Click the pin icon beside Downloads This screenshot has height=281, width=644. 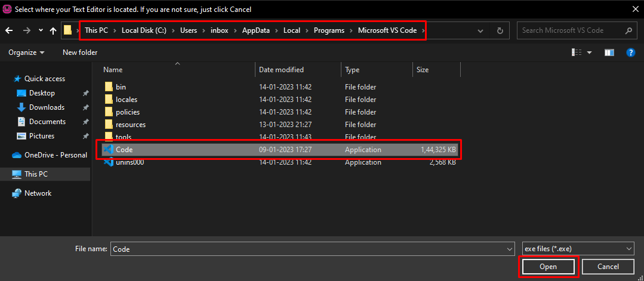tap(85, 107)
